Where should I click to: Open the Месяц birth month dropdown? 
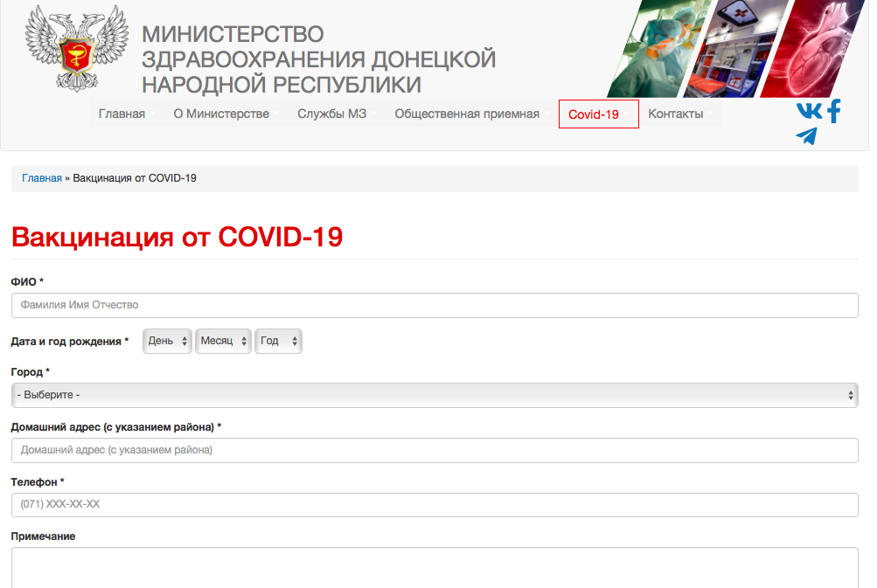[223, 341]
